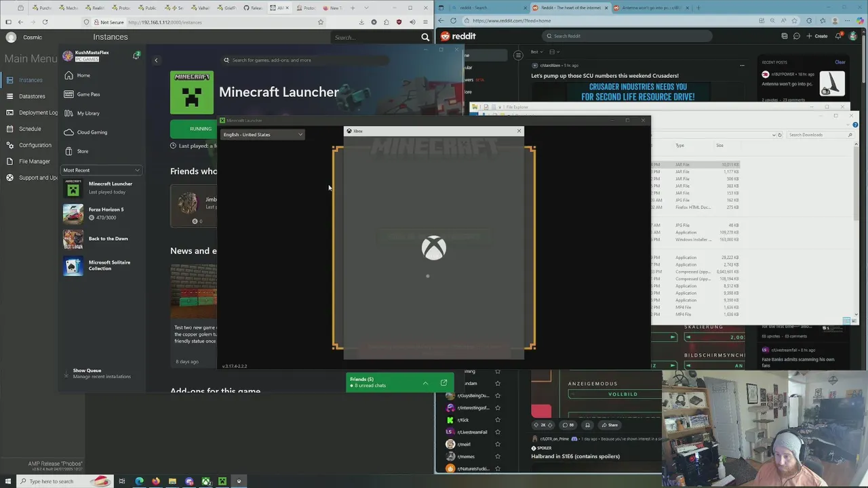Viewport: 868px width, 488px height.
Task: Click Create on Reddit
Action: [x=816, y=36]
